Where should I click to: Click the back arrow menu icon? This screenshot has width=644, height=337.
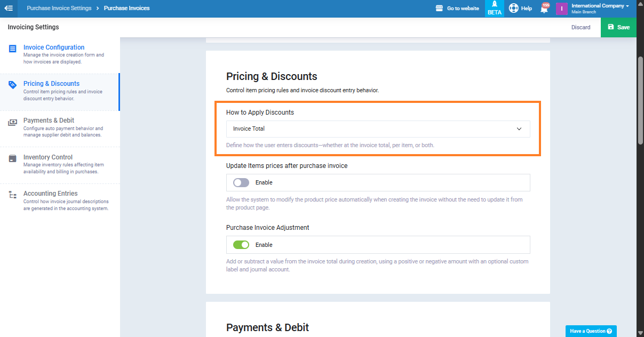[x=9, y=8]
